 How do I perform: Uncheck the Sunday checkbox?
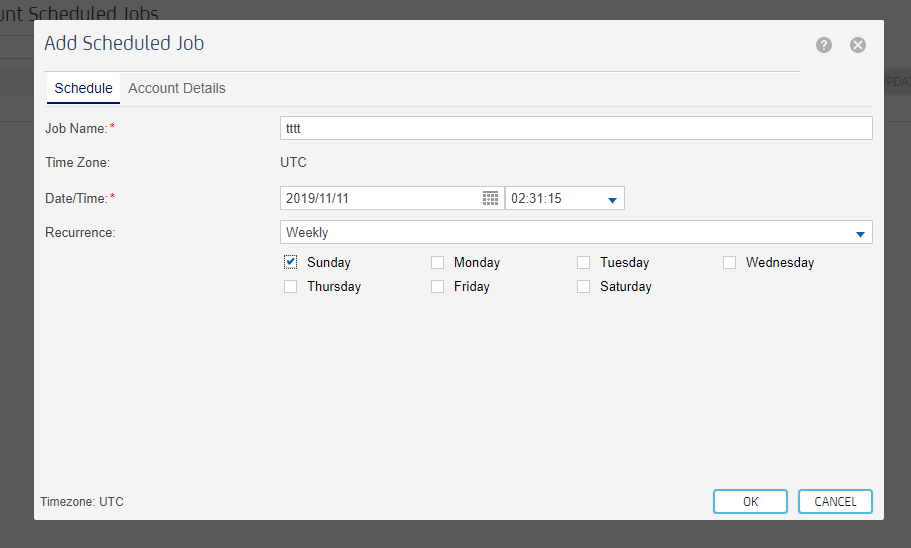291,262
